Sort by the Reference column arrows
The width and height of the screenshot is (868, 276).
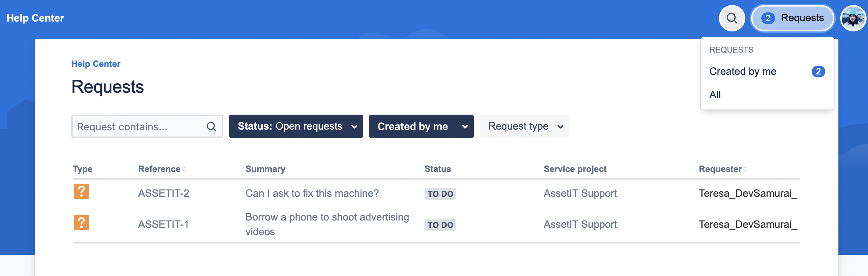click(x=184, y=169)
